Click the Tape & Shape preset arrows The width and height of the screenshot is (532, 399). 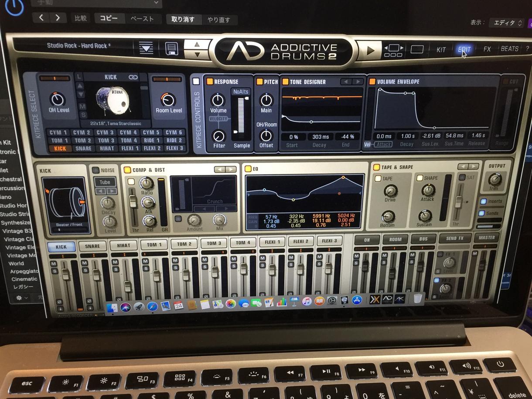pyautogui.click(x=468, y=167)
